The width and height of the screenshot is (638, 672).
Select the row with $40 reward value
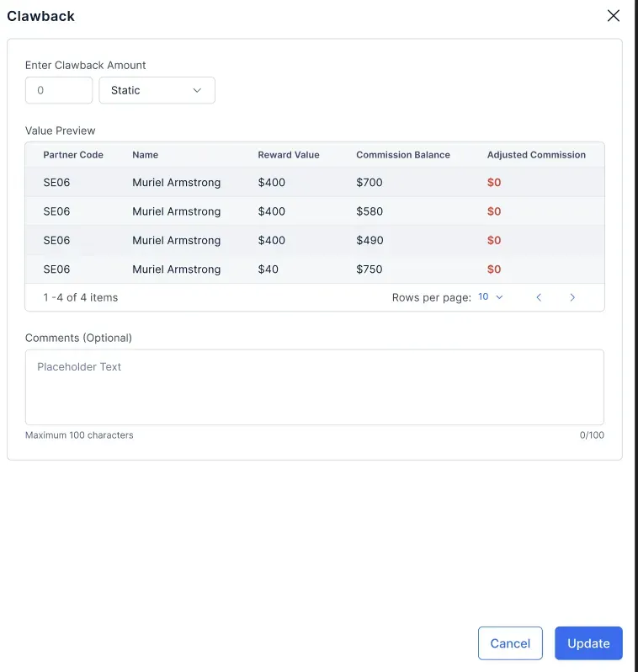pyautogui.click(x=315, y=269)
